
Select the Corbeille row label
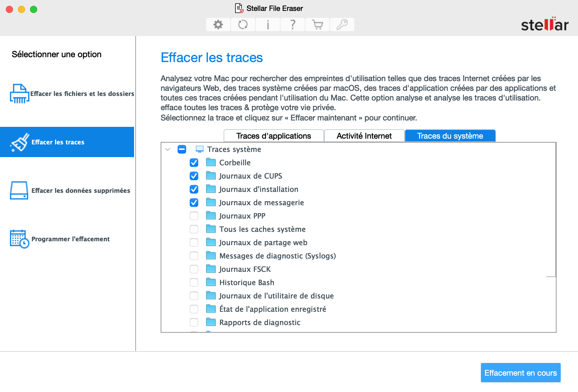pyautogui.click(x=235, y=163)
